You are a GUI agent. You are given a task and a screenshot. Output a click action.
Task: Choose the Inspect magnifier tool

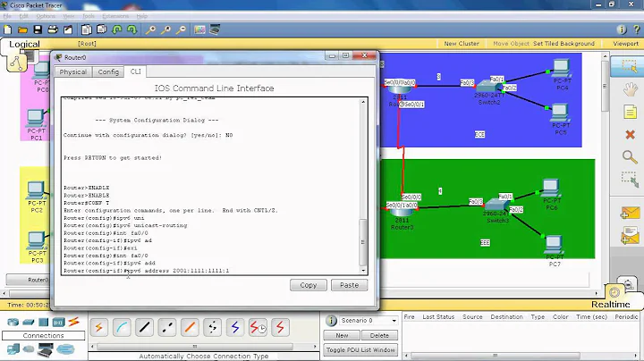point(630,156)
